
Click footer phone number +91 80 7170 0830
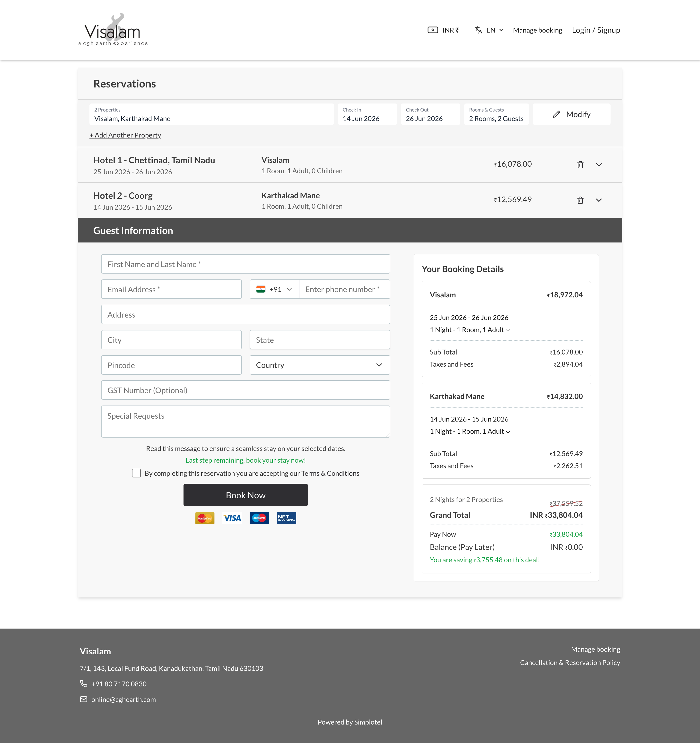click(119, 683)
